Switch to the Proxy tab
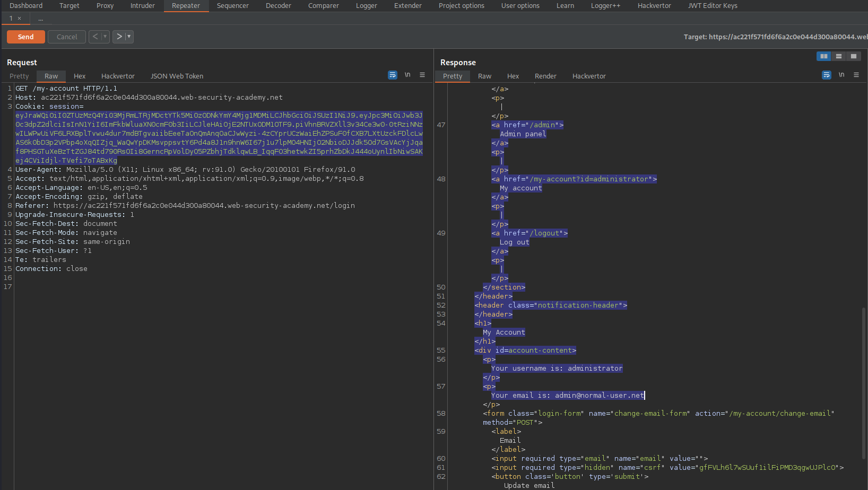868x490 pixels. (x=105, y=6)
